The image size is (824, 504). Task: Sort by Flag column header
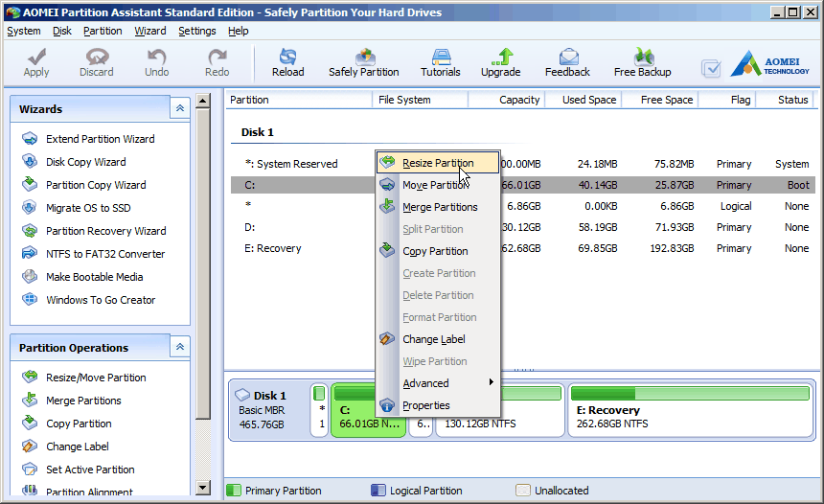click(727, 100)
